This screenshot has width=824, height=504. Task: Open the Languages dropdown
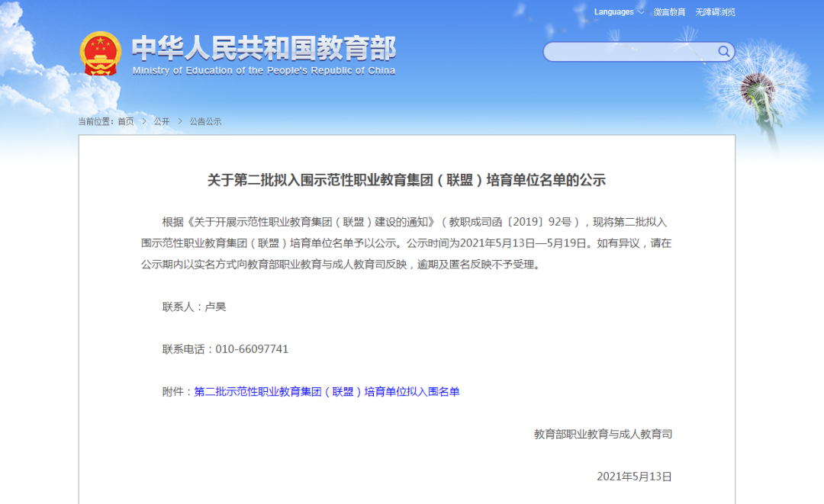click(x=613, y=12)
